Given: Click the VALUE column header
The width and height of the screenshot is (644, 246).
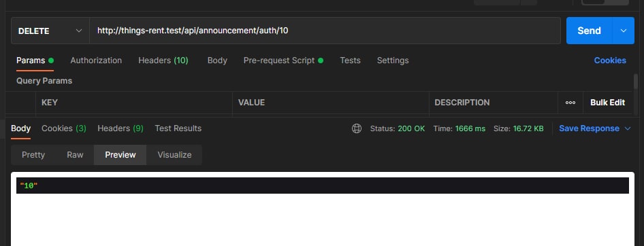Looking at the screenshot, I should click(x=251, y=103).
